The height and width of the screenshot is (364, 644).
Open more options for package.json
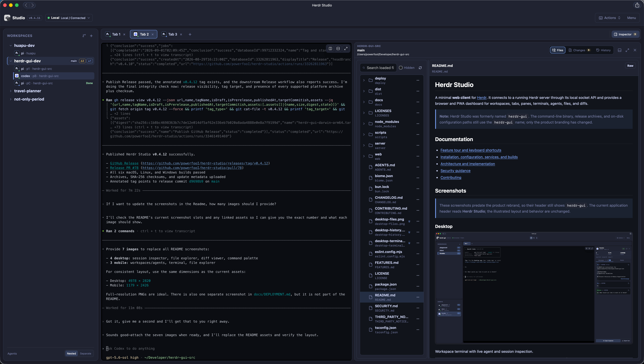[x=418, y=286]
